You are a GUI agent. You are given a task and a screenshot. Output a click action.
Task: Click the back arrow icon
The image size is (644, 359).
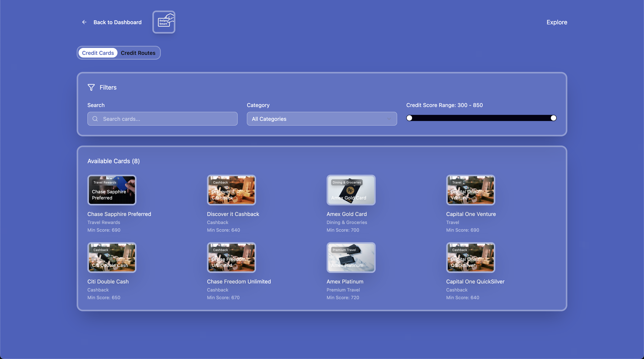(84, 22)
